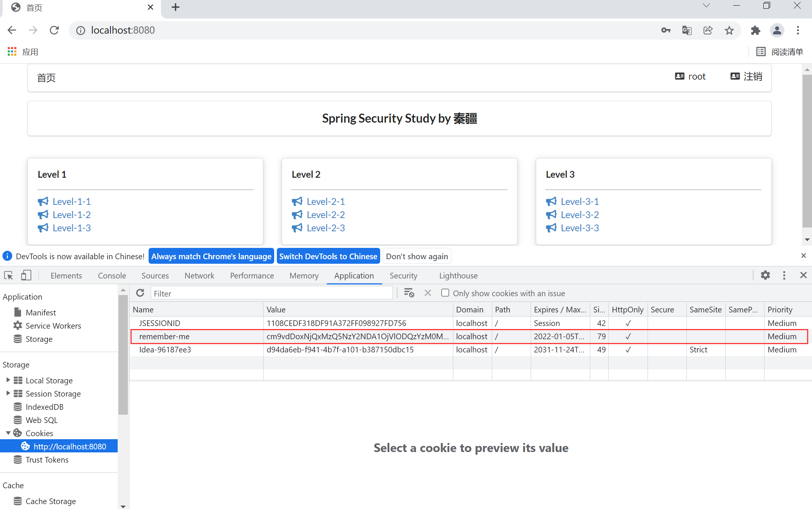The image size is (812, 509).
Task: Toggle the device toolbar icon in DevTools
Action: 26,275
